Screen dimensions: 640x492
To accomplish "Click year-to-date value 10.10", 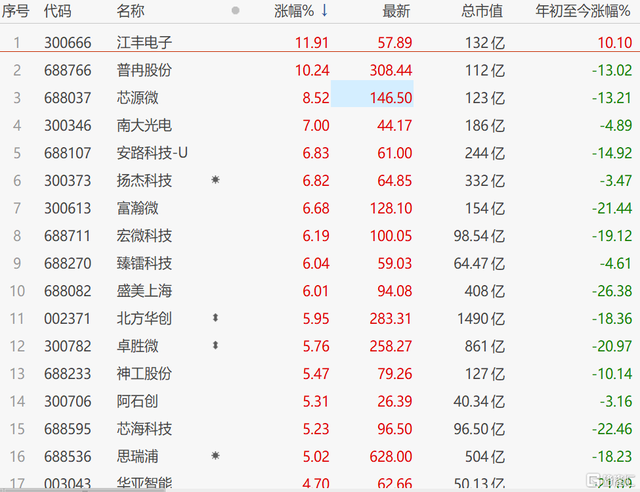I will 615,43.
